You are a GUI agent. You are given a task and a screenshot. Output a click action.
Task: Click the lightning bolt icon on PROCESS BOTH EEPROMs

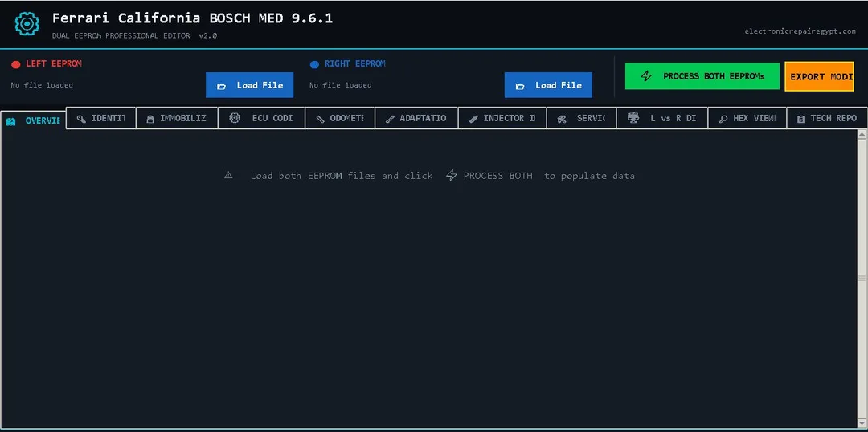646,76
